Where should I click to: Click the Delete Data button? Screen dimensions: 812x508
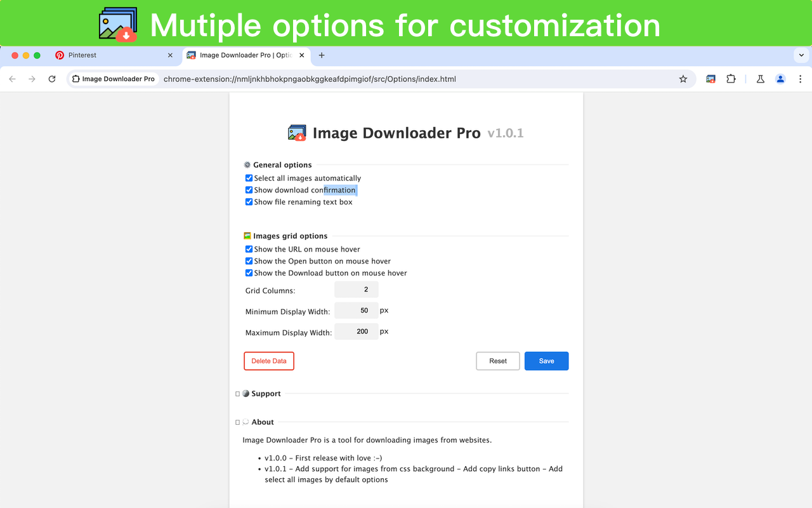pyautogui.click(x=268, y=361)
